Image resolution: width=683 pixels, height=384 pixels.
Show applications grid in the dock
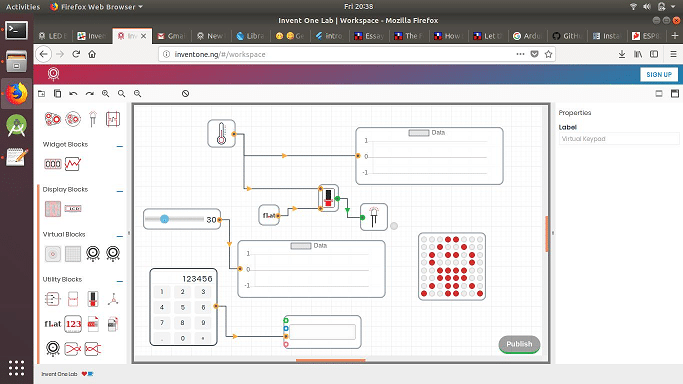pos(17,368)
